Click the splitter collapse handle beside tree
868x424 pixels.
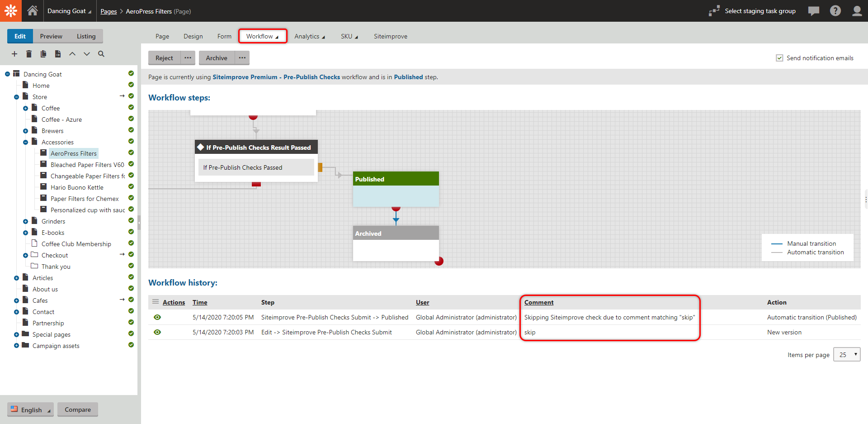(139, 222)
